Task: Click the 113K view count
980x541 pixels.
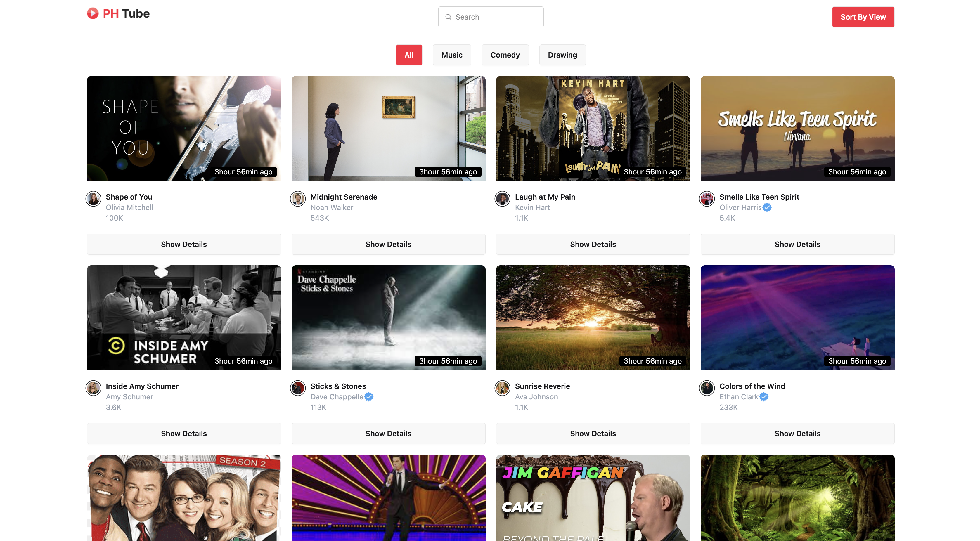Action: point(318,408)
